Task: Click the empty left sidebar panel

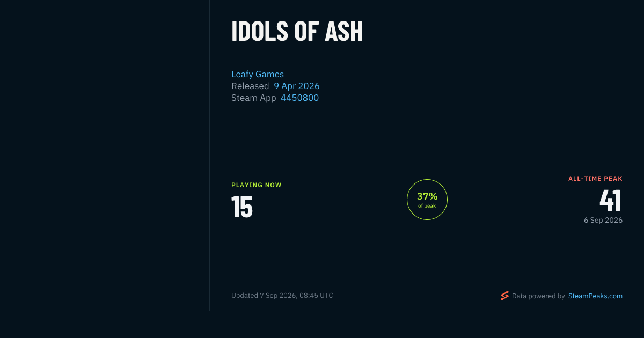Action: [x=105, y=156]
